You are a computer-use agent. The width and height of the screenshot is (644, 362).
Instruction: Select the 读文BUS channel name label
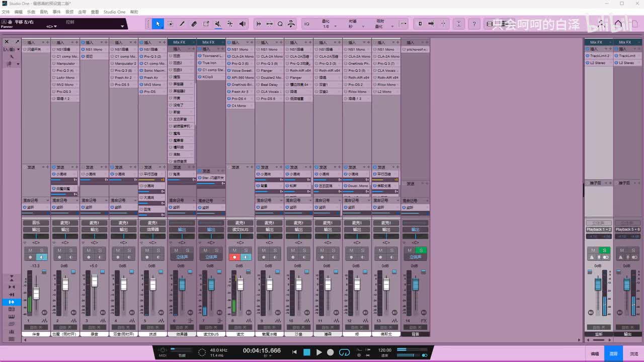tap(211, 334)
